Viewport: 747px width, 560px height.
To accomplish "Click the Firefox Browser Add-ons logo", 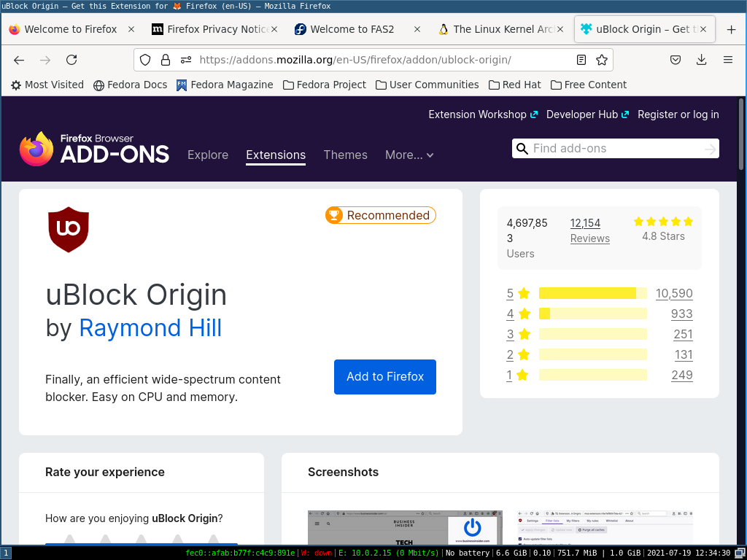I will [x=94, y=149].
